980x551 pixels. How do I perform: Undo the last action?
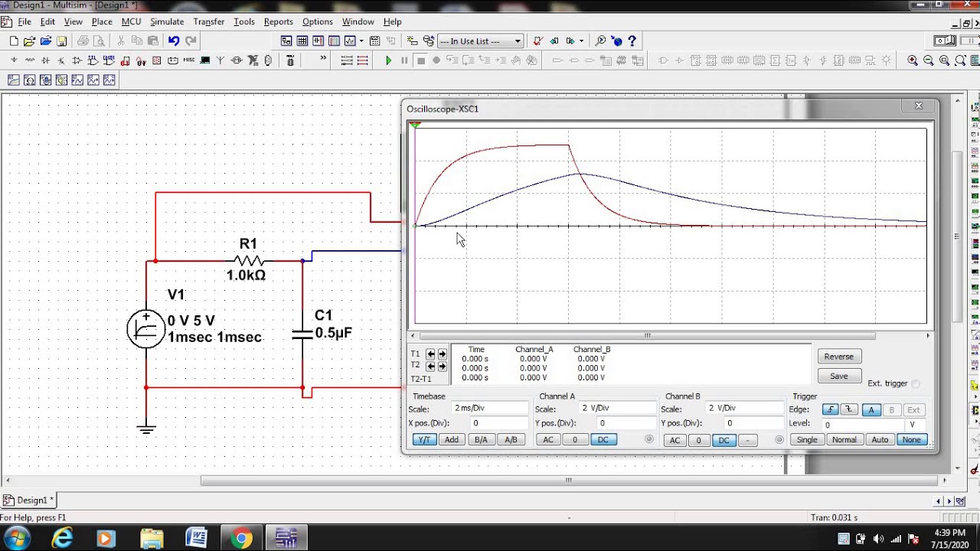coord(174,41)
